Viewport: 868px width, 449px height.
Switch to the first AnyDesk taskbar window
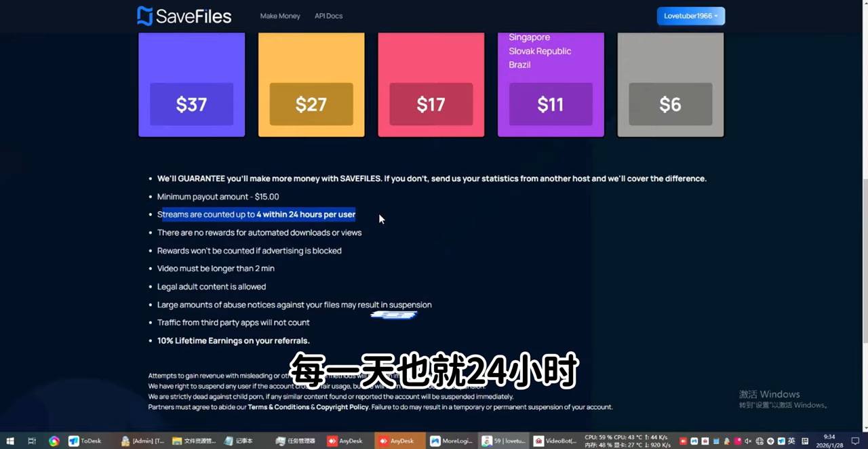tap(348, 441)
